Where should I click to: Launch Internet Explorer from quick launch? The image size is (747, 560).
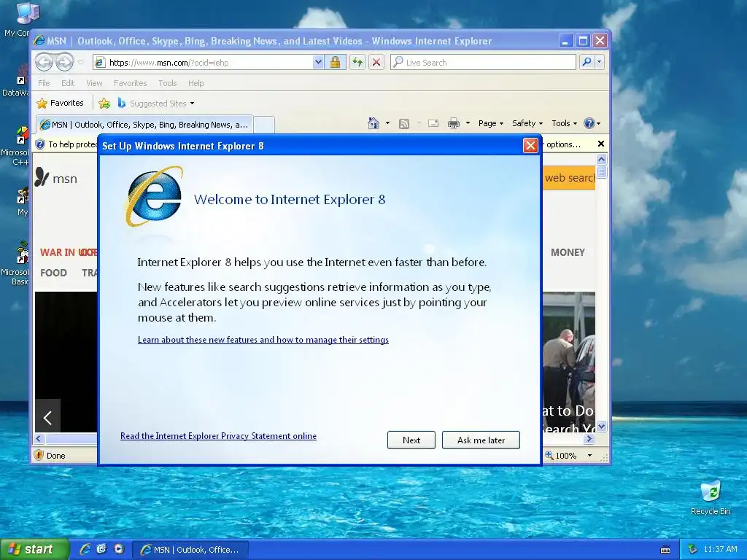(85, 549)
